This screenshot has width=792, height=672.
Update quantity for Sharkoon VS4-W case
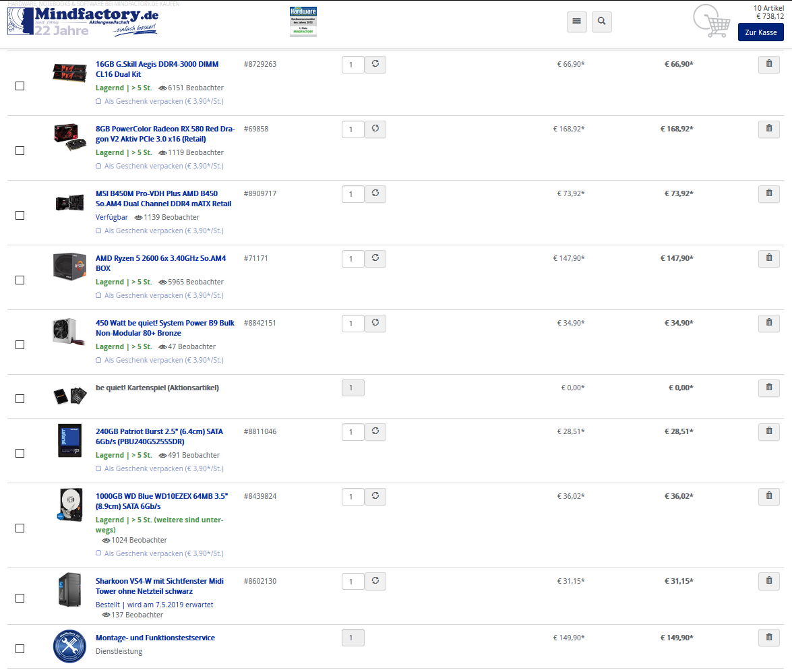click(x=375, y=581)
